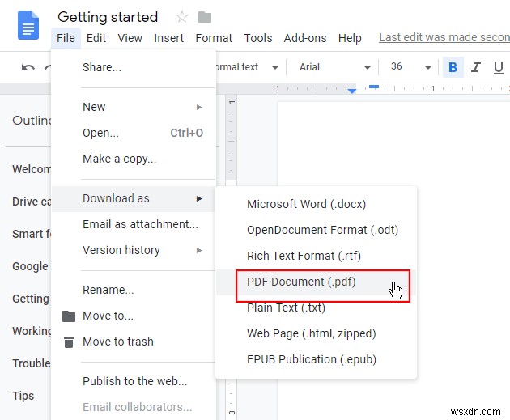This screenshot has width=510, height=420.
Task: Open the Help menu
Action: pyautogui.click(x=350, y=38)
